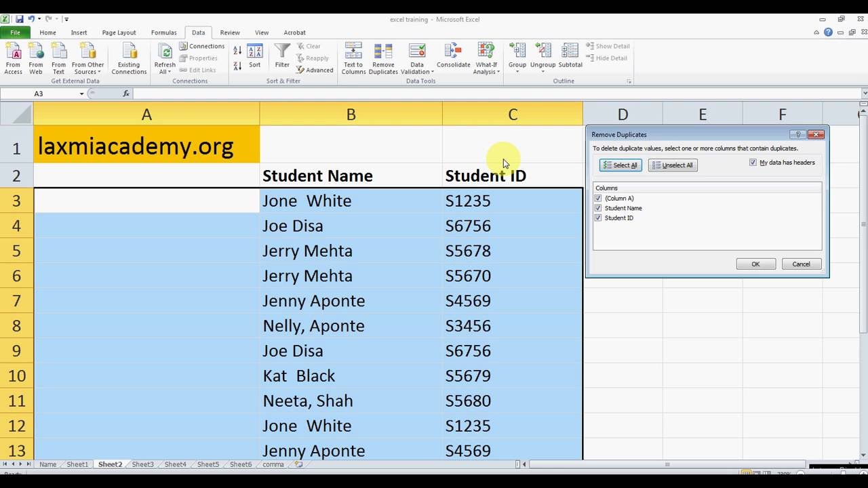Switch to the Formulas tab
This screenshot has height=488, width=868.
163,33
